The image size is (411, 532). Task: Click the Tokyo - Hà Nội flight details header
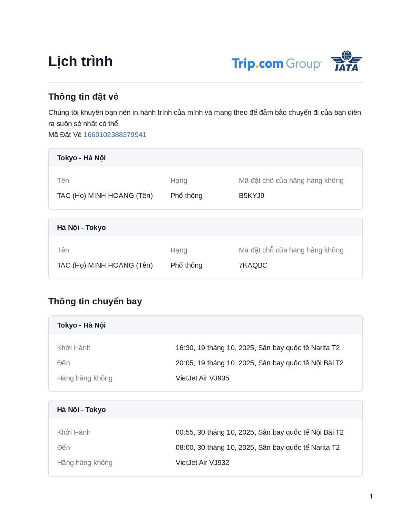pos(81,325)
